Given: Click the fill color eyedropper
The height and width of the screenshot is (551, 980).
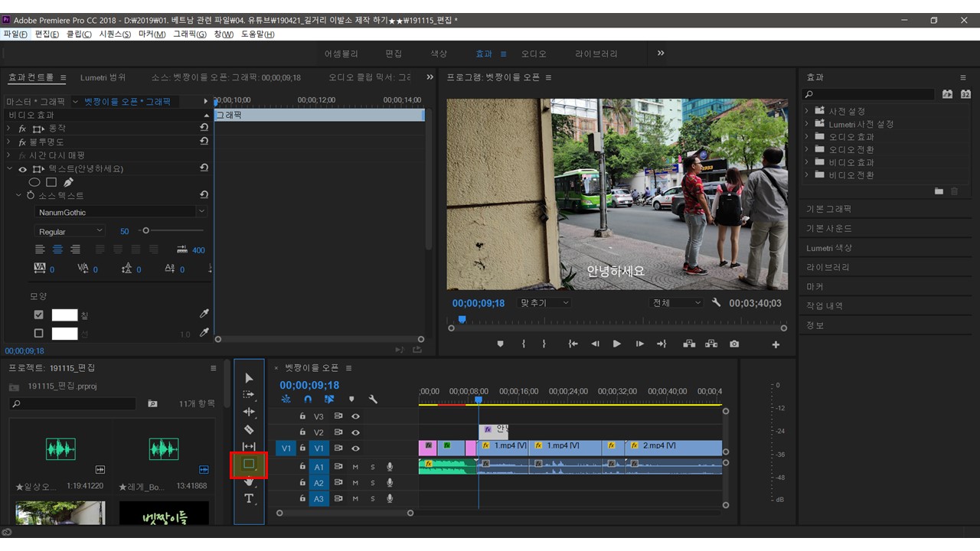Looking at the screenshot, I should coord(204,315).
